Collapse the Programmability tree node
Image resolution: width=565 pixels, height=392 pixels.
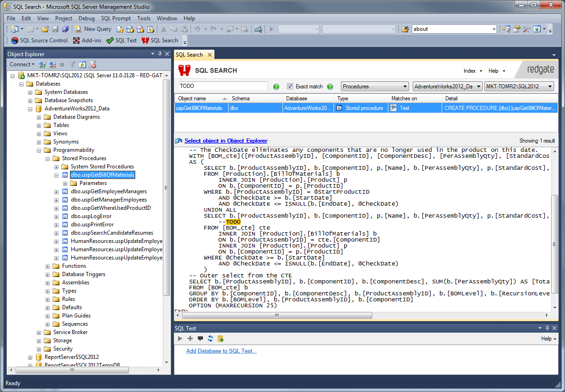pos(39,150)
